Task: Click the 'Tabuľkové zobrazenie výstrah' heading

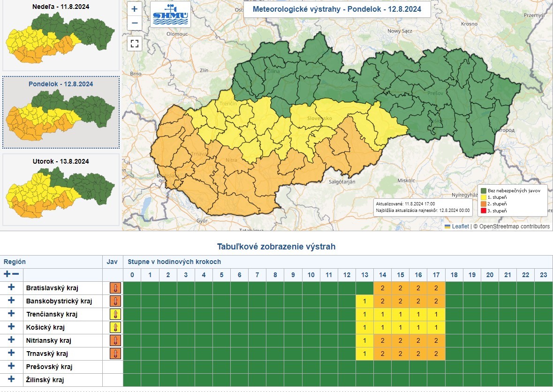Action: click(276, 247)
